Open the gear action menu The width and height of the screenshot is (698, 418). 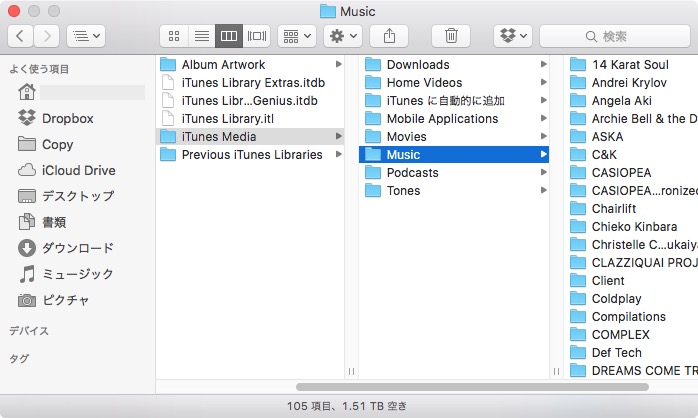click(x=343, y=36)
